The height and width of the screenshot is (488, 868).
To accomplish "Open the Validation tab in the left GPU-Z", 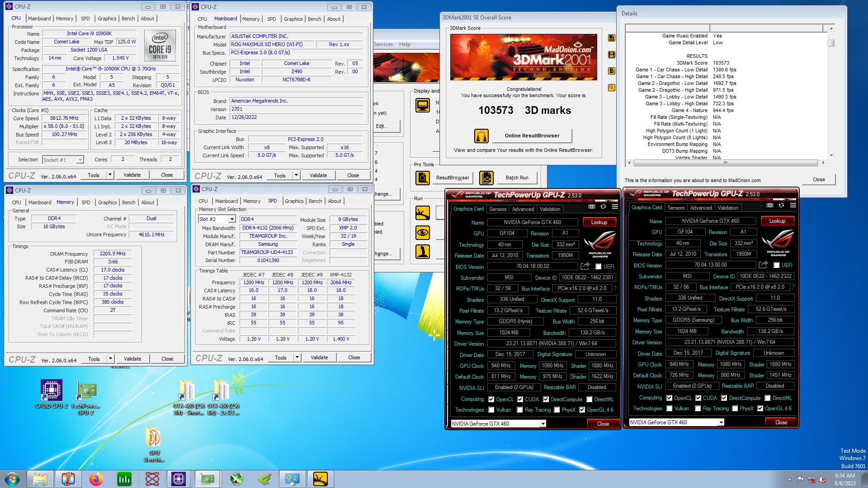I will 550,209.
